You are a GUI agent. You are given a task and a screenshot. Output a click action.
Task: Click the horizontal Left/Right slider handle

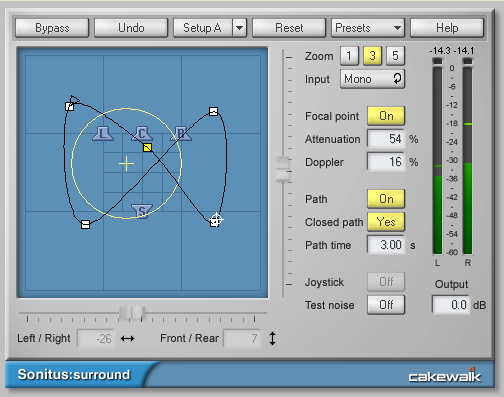click(x=132, y=313)
